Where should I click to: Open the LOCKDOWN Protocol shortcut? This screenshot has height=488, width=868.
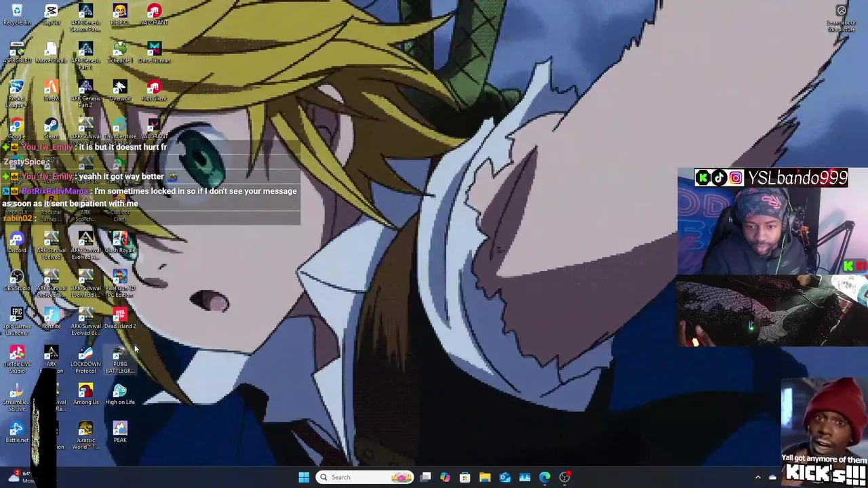85,359
